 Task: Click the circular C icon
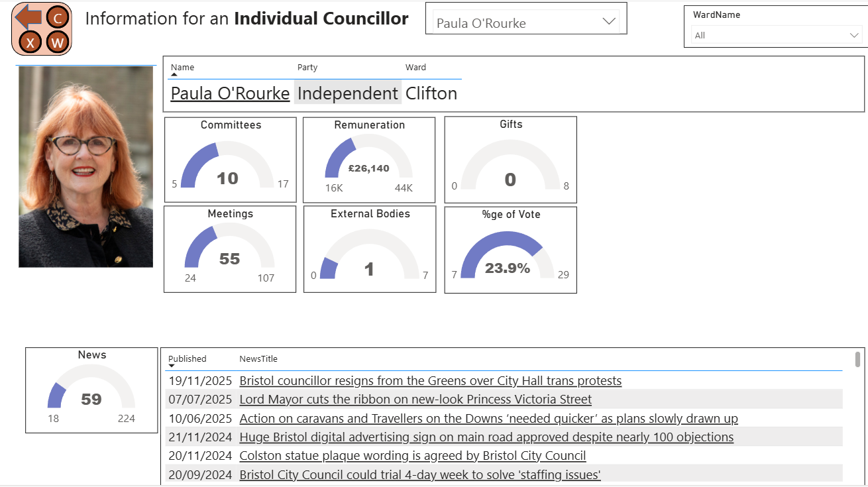pyautogui.click(x=58, y=18)
